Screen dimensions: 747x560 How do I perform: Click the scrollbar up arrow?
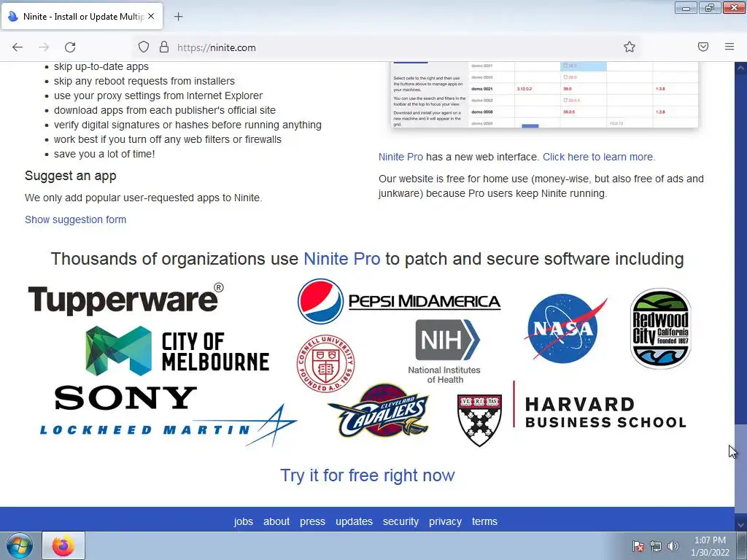point(740,68)
